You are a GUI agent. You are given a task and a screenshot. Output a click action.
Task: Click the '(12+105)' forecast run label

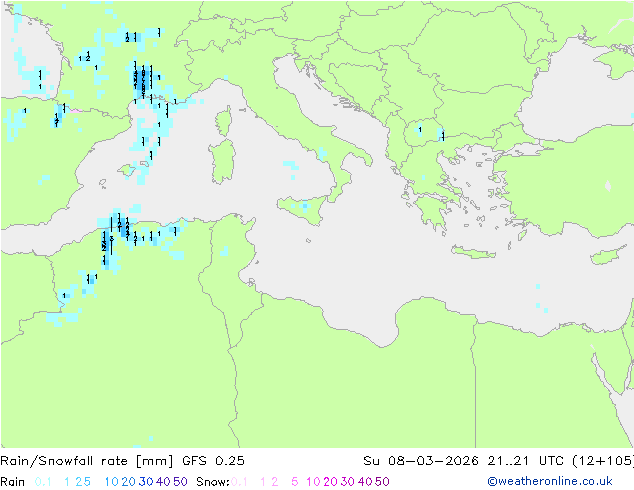pyautogui.click(x=603, y=461)
